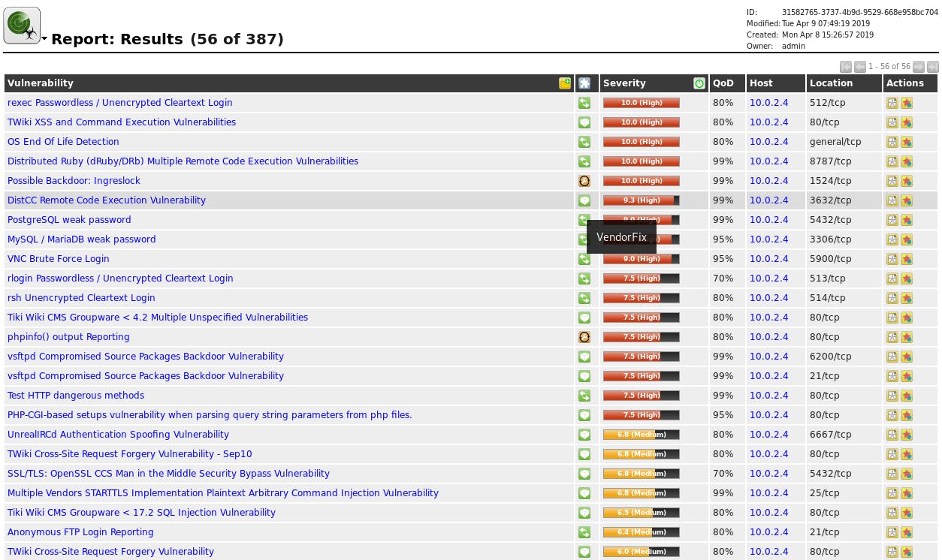This screenshot has width=942, height=560.
Task: Add an override for Test HTTP dangerous methods
Action: (x=907, y=396)
